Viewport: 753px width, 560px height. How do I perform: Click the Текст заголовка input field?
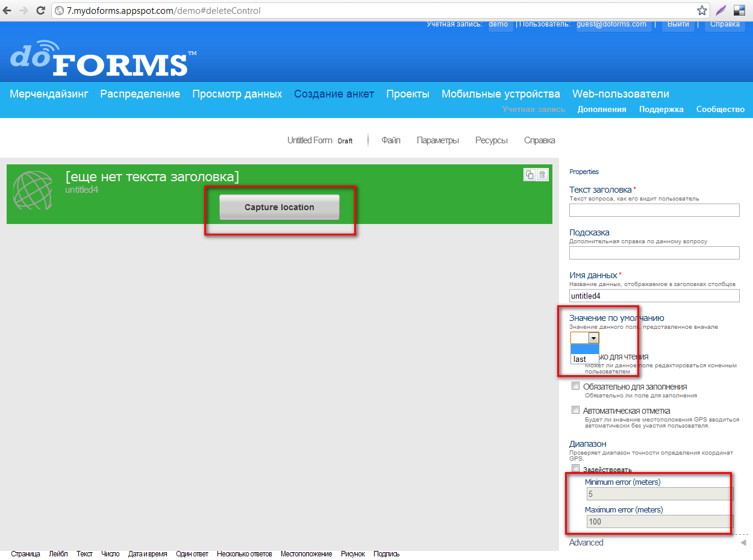coord(654,210)
